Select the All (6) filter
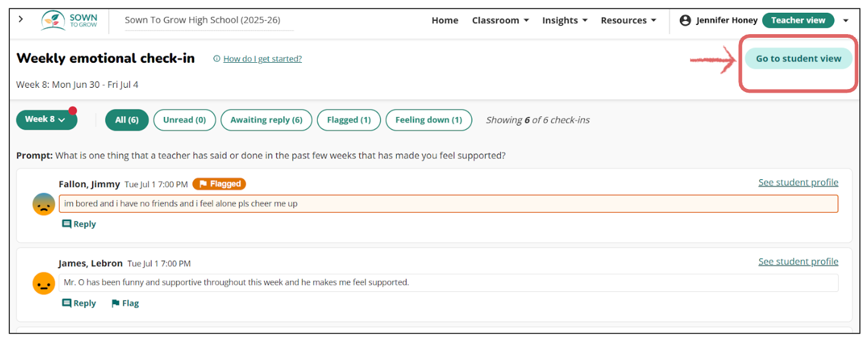The height and width of the screenshot is (345, 868). click(127, 120)
